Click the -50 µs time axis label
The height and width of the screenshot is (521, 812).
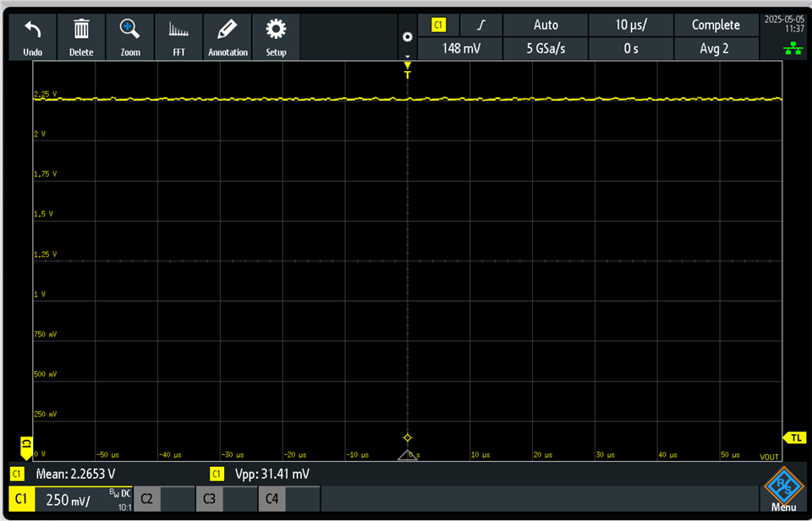pyautogui.click(x=107, y=455)
